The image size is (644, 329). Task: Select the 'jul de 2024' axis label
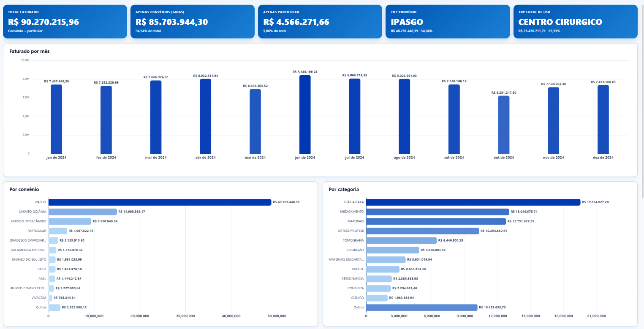[x=355, y=158]
